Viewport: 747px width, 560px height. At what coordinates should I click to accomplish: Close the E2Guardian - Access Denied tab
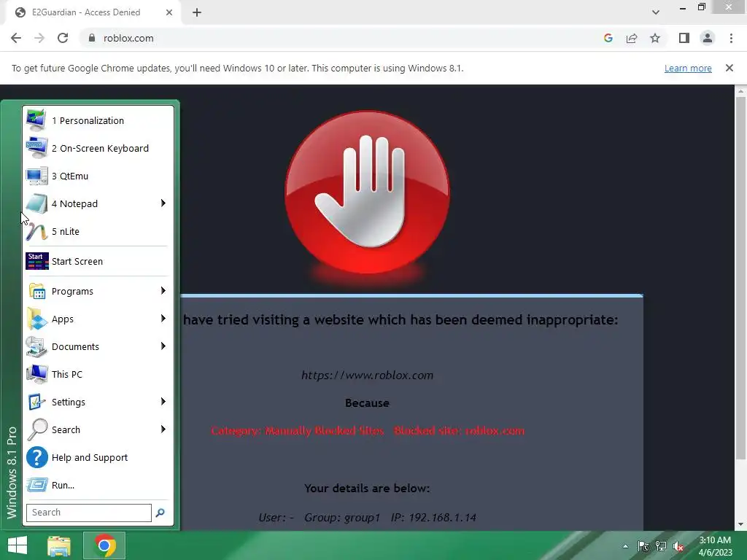(169, 12)
